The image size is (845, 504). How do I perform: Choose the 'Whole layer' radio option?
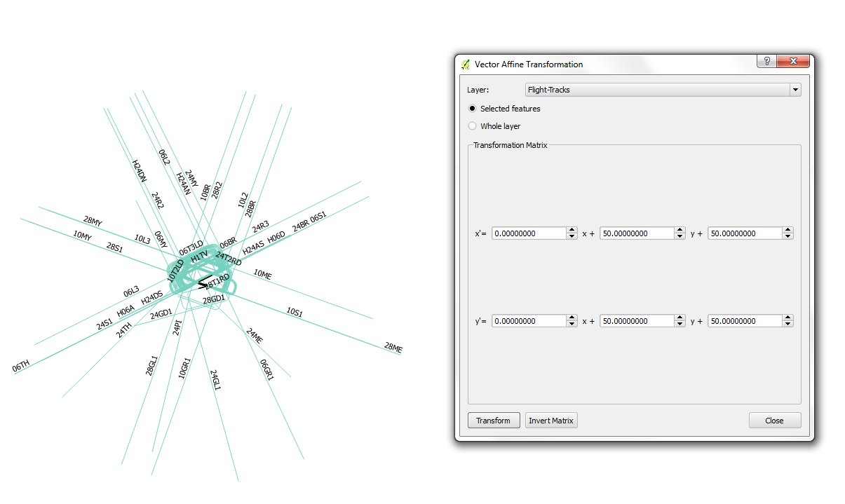(473, 126)
